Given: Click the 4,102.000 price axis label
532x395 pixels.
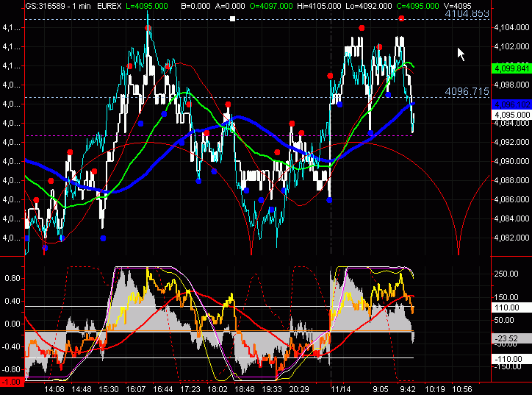Looking at the screenshot, I should point(512,46).
